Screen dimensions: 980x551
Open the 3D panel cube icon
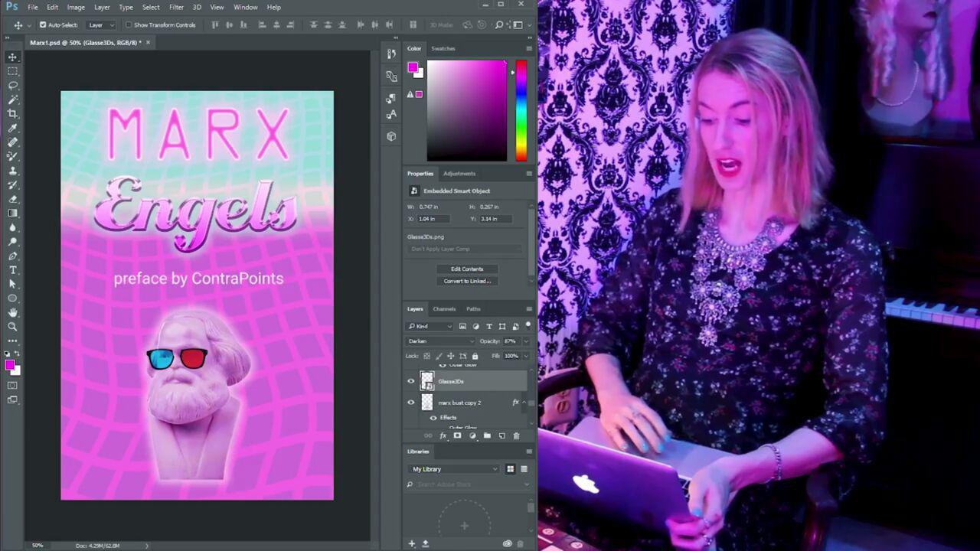point(391,136)
